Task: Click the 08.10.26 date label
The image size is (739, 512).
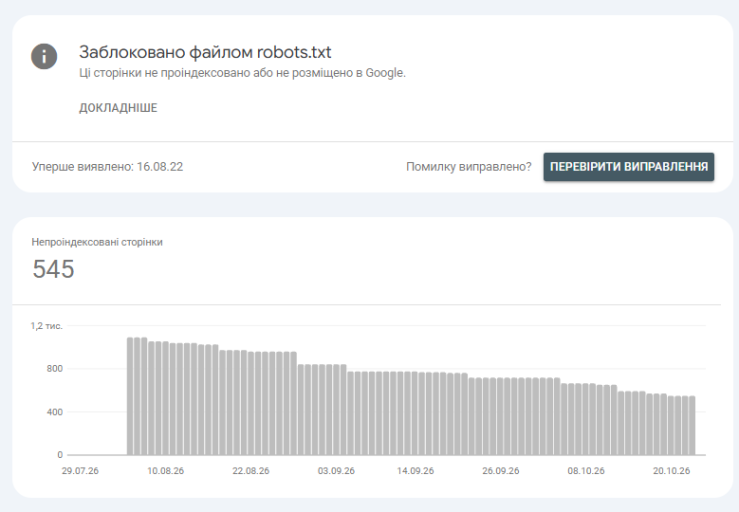Action: pos(586,471)
